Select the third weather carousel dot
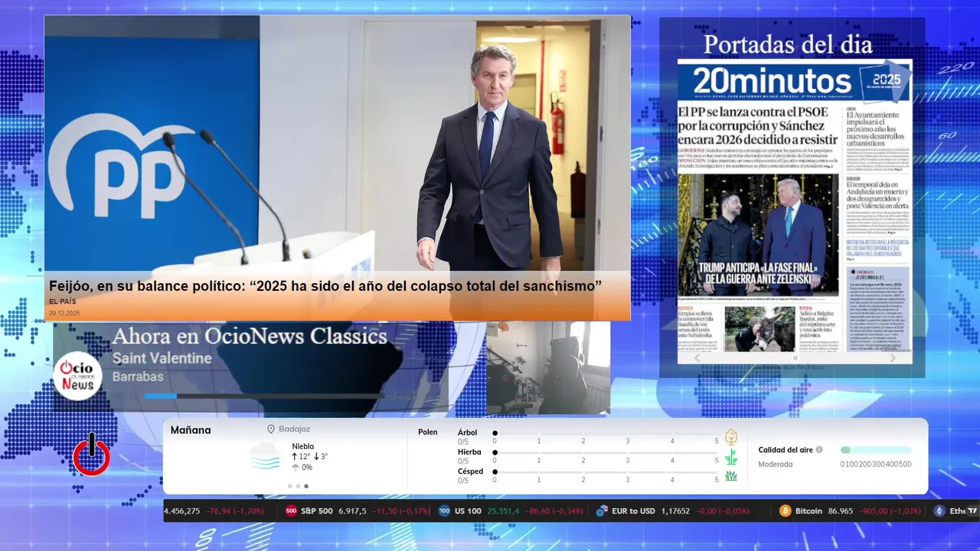Screen dimensions: 980x551 306,486
